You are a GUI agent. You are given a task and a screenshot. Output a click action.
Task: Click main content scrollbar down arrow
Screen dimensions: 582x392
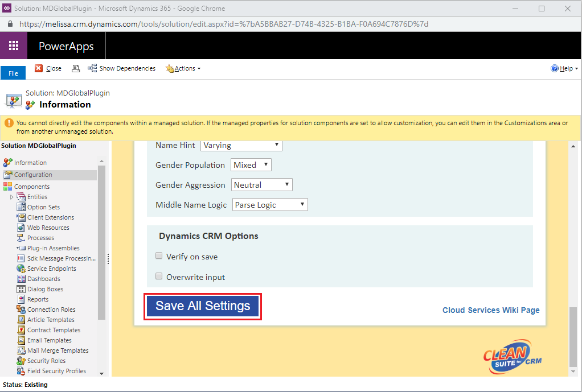pyautogui.click(x=573, y=371)
